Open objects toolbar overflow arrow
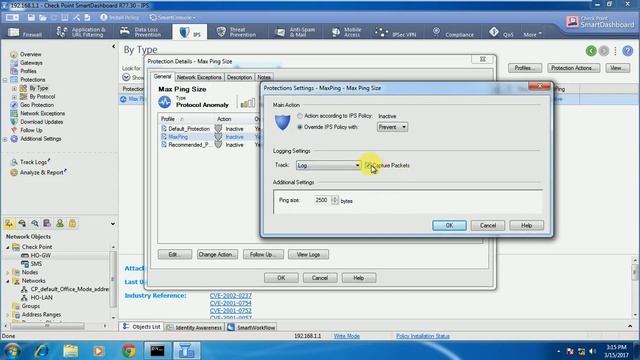 [x=113, y=224]
